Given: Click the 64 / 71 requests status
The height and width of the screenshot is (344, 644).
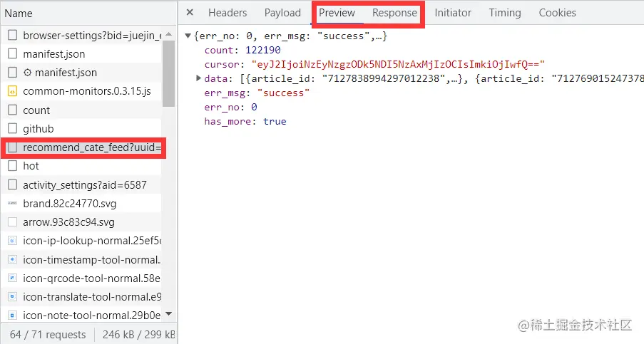Looking at the screenshot, I should pyautogui.click(x=48, y=335).
